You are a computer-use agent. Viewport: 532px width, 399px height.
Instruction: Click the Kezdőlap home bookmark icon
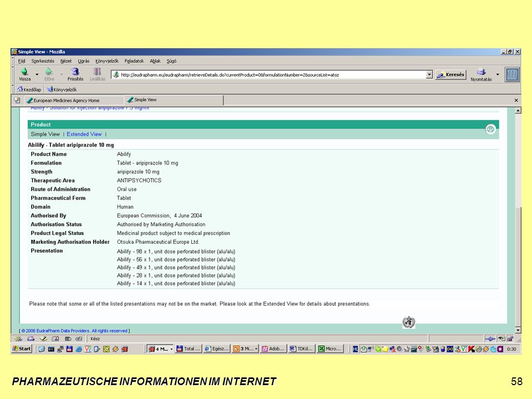(x=21, y=89)
